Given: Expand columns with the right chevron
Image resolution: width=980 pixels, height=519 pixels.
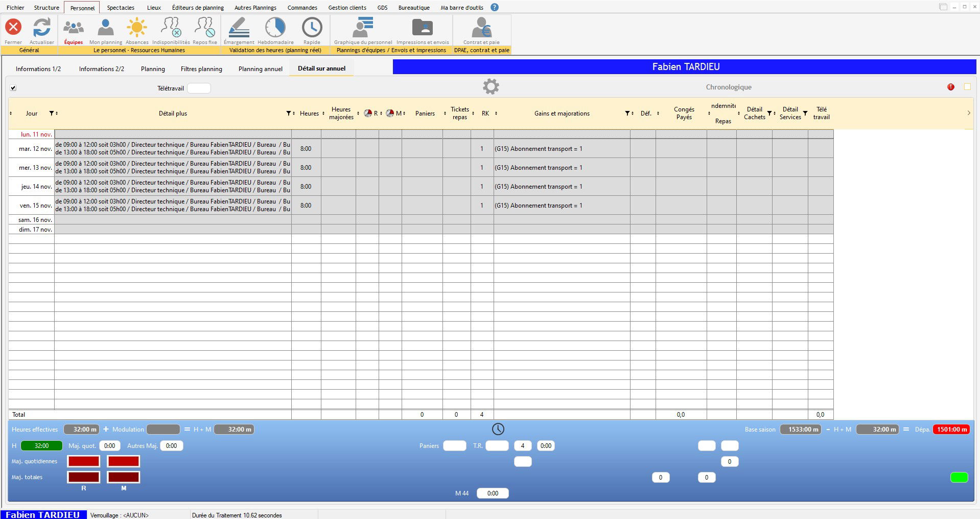Looking at the screenshot, I should (968, 113).
